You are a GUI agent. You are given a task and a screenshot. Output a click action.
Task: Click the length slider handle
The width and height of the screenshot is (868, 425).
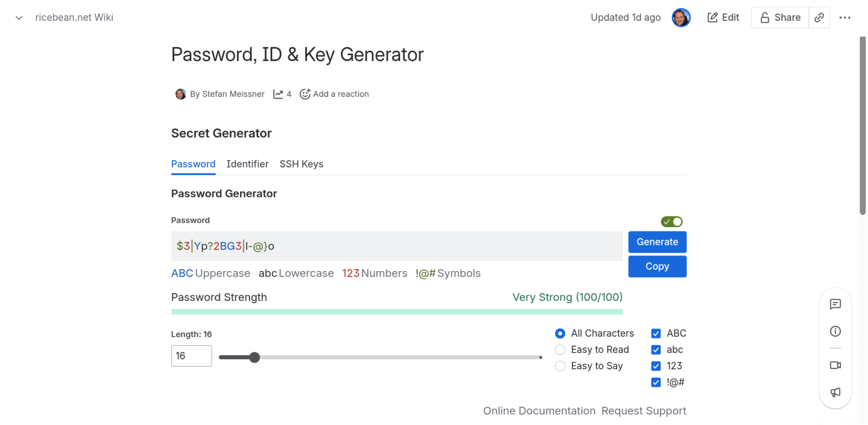[255, 357]
